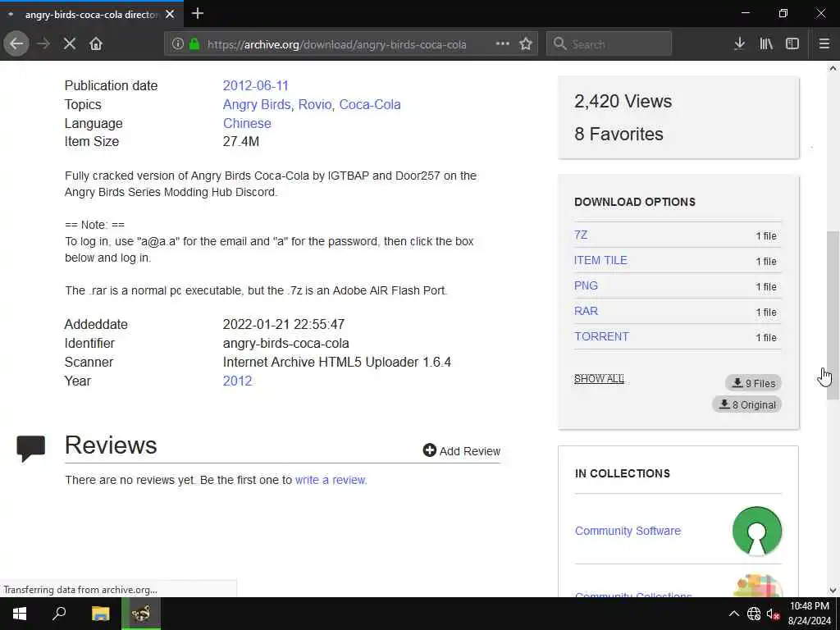Screen dimensions: 840x630
Task: Click the forward navigation arrow
Action: pos(43,44)
